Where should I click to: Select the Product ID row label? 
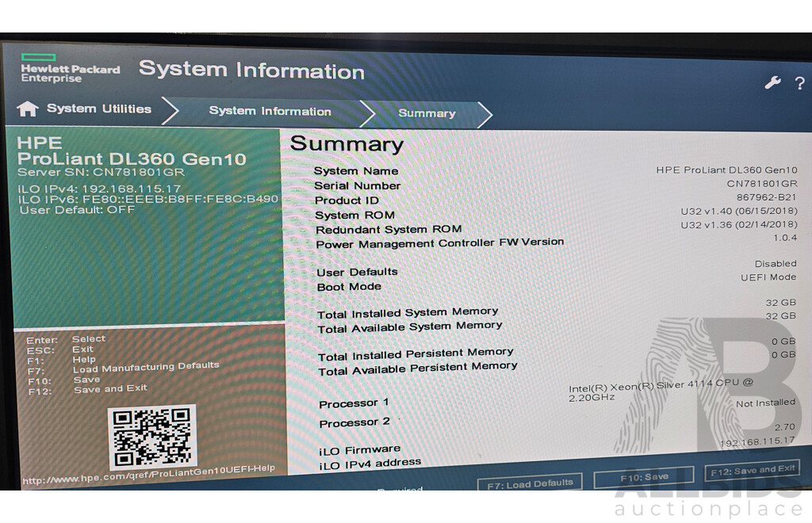click(347, 200)
